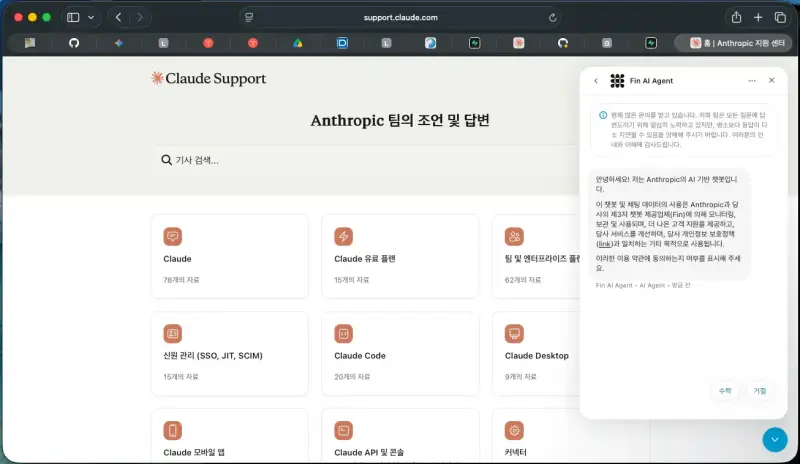Select the Anthropic 지원 센터 tab

[733, 43]
